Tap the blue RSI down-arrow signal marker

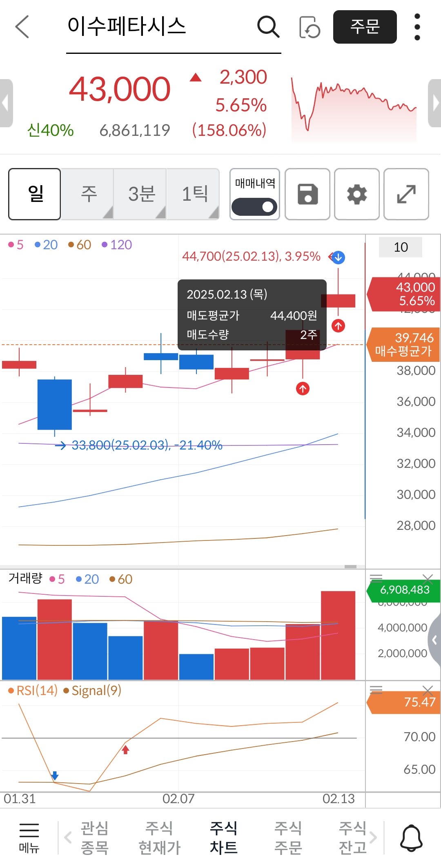55,775
